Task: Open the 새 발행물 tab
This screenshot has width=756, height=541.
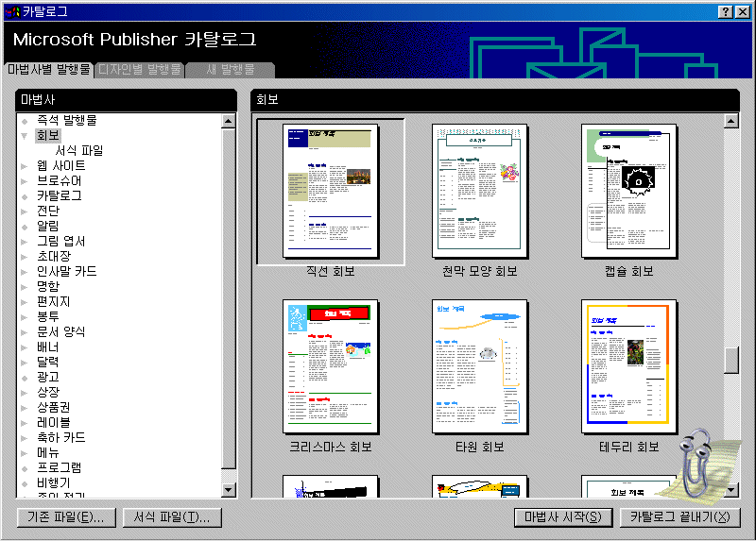Action: tap(231, 69)
